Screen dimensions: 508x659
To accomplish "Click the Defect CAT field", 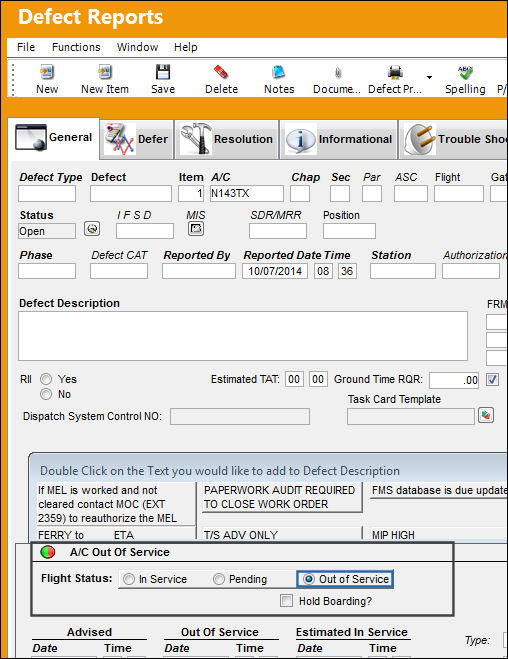I will (x=119, y=271).
